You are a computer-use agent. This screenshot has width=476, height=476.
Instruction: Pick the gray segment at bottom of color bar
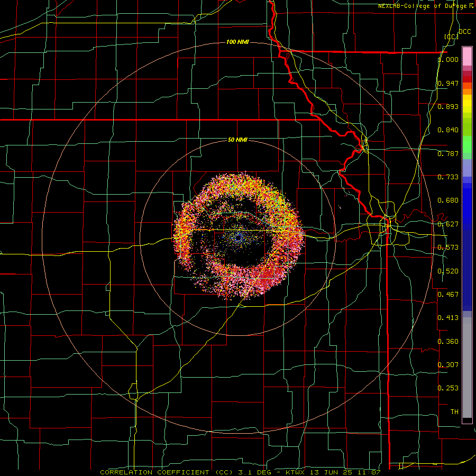pos(467,368)
